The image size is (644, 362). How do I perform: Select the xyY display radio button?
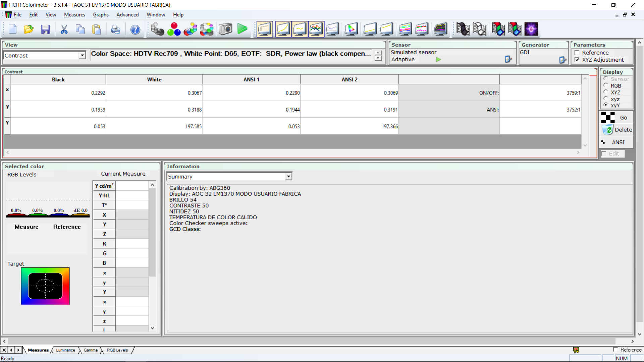(x=606, y=105)
